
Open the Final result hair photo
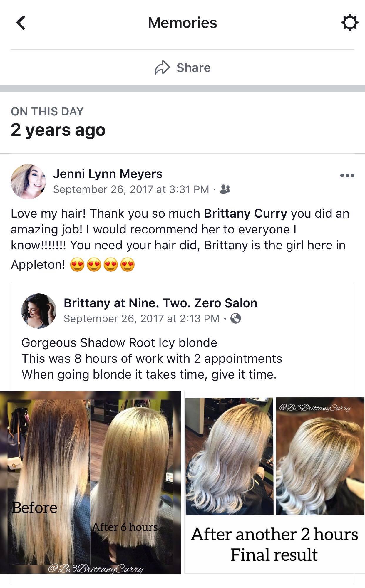(274, 482)
